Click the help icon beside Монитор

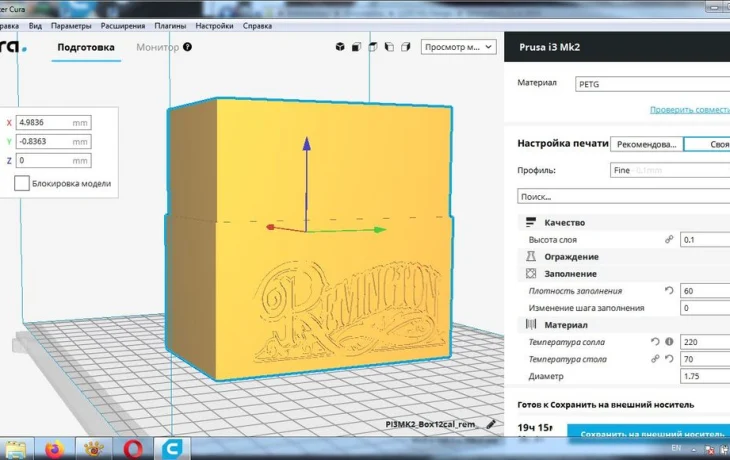[187, 47]
